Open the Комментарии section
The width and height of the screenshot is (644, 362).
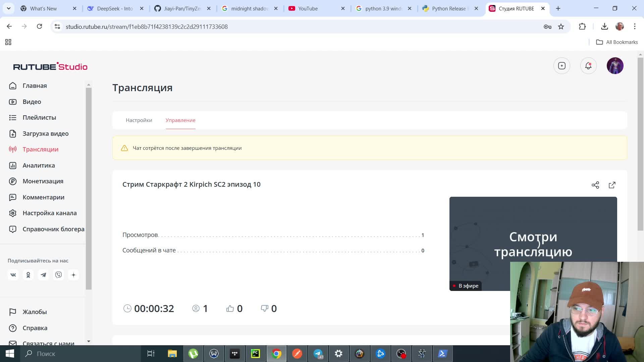[x=43, y=197]
